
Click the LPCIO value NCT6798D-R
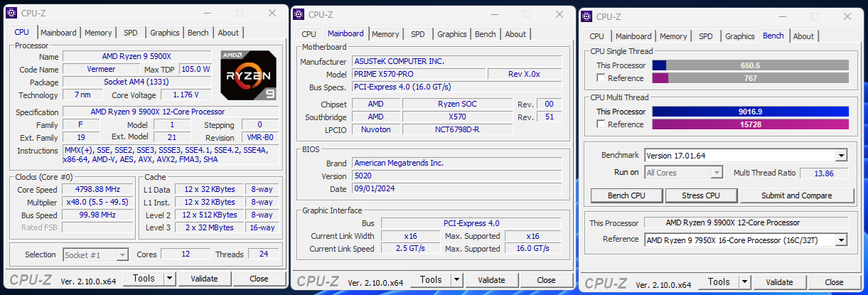pos(457,129)
